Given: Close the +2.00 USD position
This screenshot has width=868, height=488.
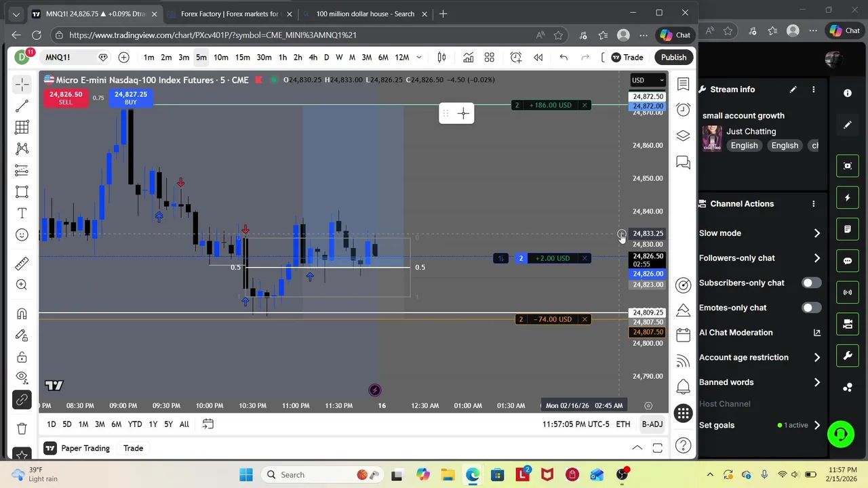Looking at the screenshot, I should [x=585, y=258].
